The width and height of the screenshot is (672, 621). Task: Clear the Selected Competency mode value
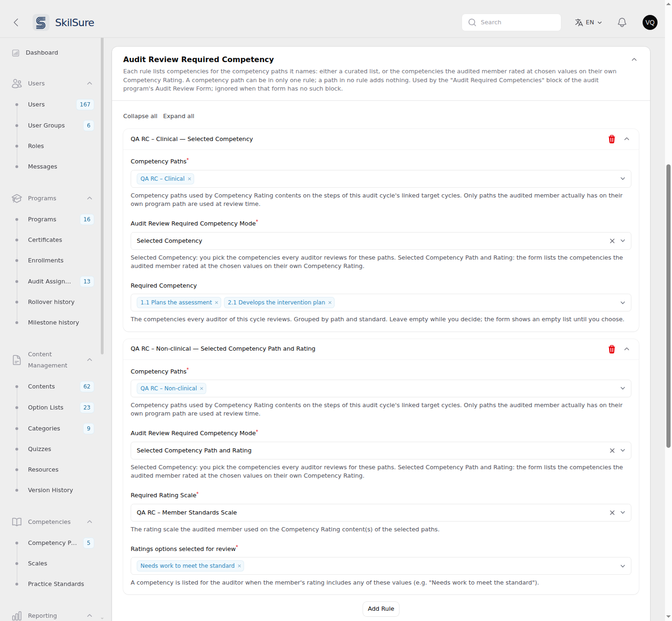pos(612,241)
